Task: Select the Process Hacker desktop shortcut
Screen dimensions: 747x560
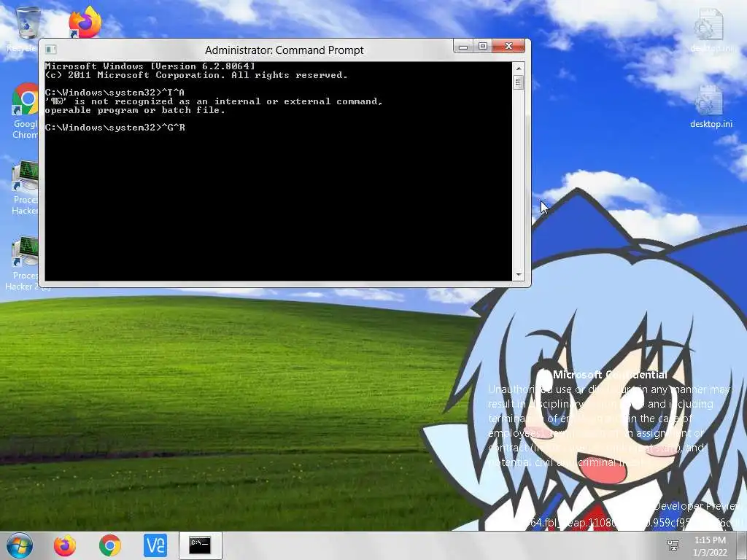Action: tap(25, 187)
